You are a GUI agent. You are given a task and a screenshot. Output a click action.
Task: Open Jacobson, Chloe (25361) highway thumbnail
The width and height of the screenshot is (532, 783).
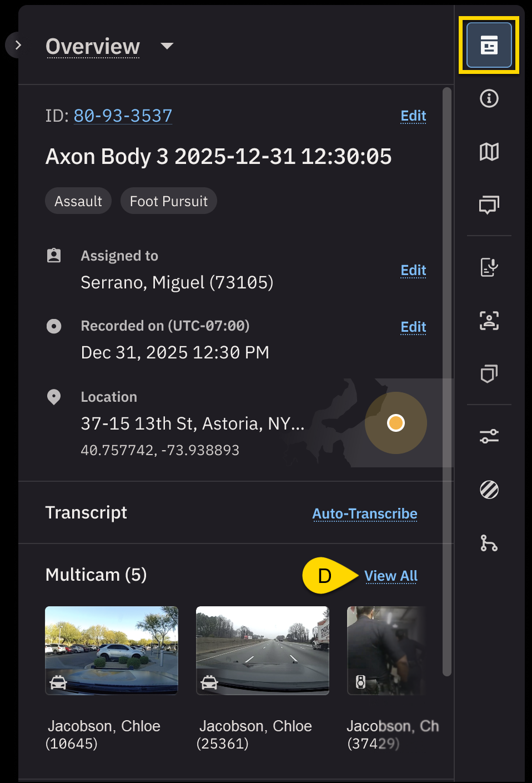[263, 650]
